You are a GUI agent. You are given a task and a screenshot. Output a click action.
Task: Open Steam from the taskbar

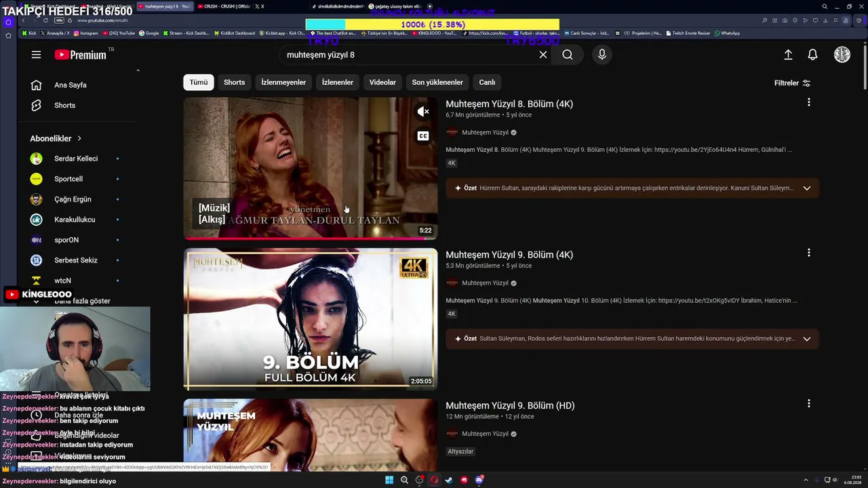449,480
